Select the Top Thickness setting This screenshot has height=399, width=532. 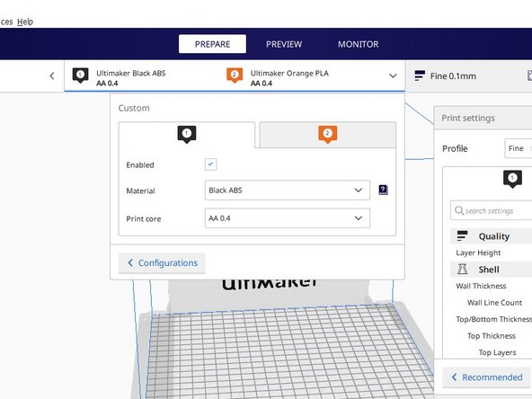[x=492, y=336]
